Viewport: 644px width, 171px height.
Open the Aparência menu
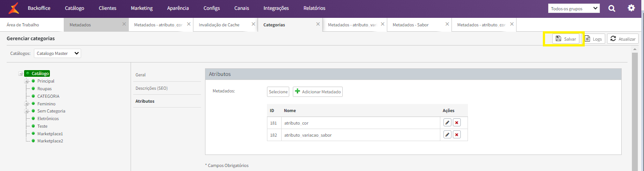tap(178, 8)
